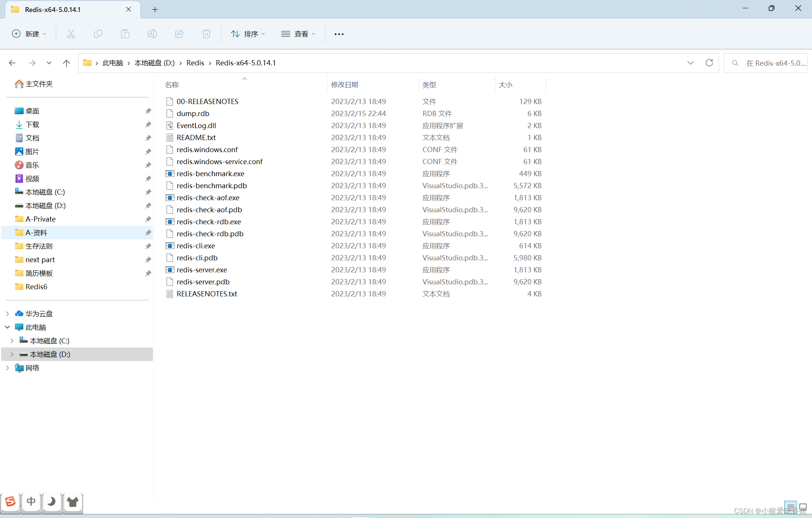The image size is (812, 518).
Task: Switch to details view layout toggle
Action: coord(790,507)
